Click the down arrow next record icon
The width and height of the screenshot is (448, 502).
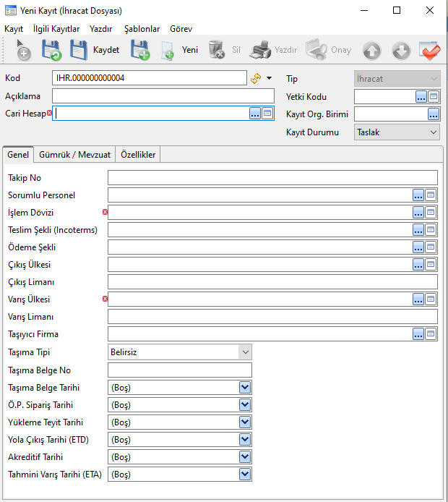click(401, 50)
